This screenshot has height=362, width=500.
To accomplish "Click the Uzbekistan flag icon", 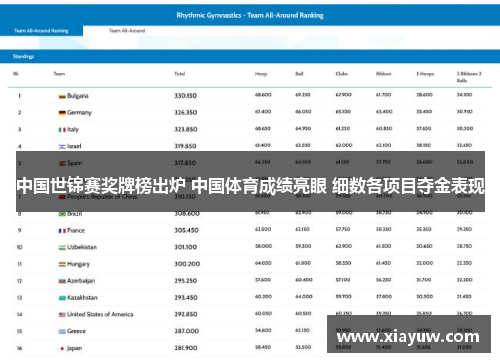I will (62, 247).
